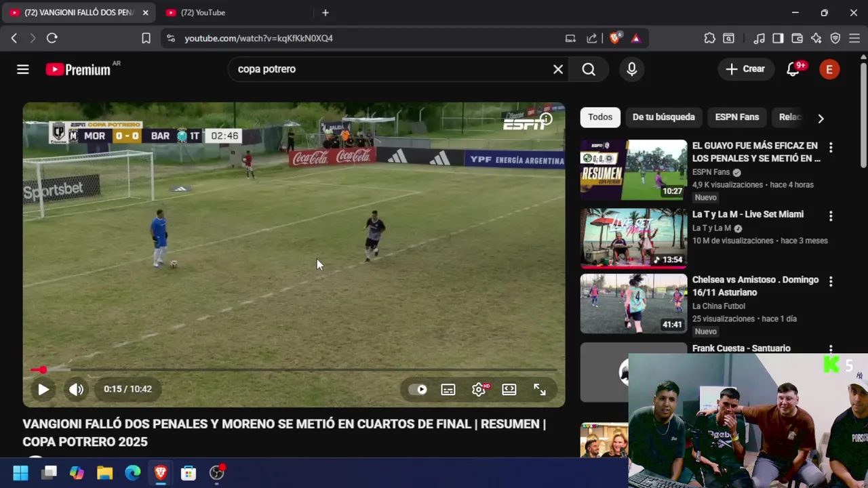Open browser extensions puzzle icon
Image resolution: width=868 pixels, height=488 pixels.
click(709, 39)
